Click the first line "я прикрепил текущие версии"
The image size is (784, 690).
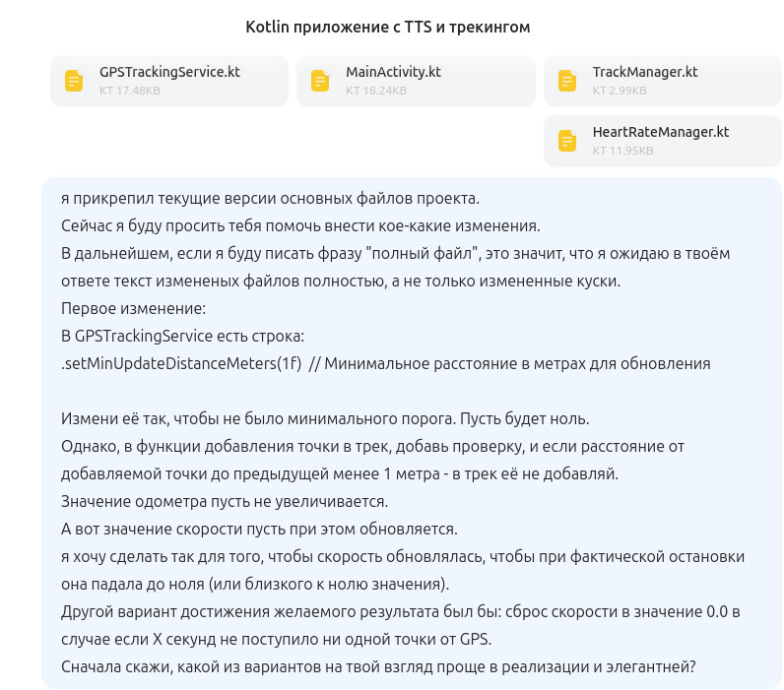(269, 198)
